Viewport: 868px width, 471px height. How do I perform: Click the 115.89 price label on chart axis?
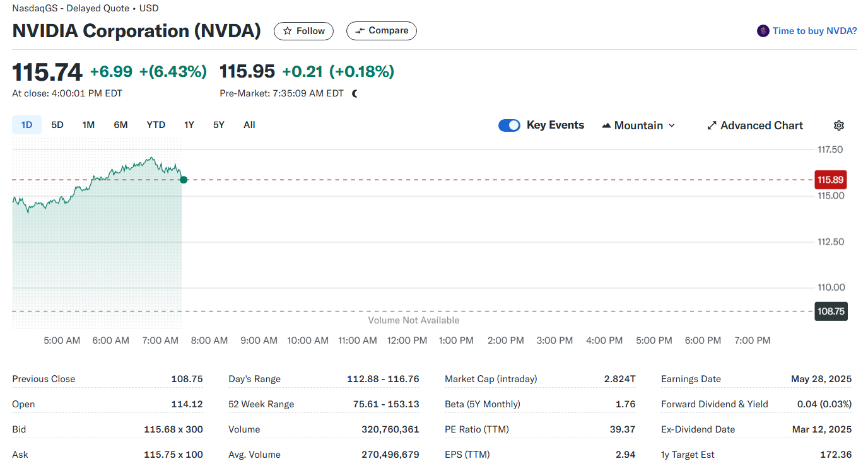(830, 180)
